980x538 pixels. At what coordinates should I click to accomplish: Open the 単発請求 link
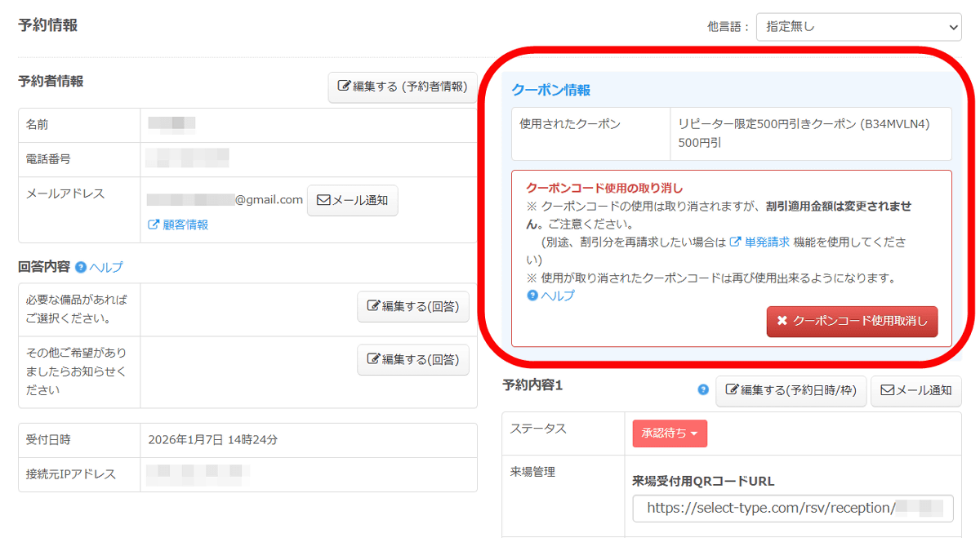[767, 242]
